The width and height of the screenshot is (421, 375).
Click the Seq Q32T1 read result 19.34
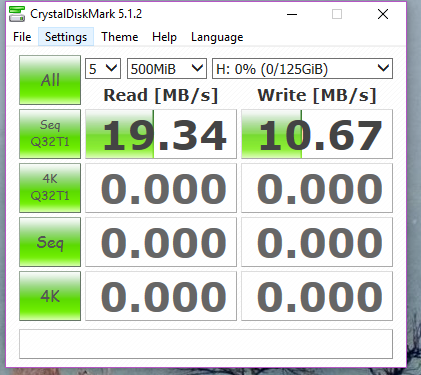(161, 134)
